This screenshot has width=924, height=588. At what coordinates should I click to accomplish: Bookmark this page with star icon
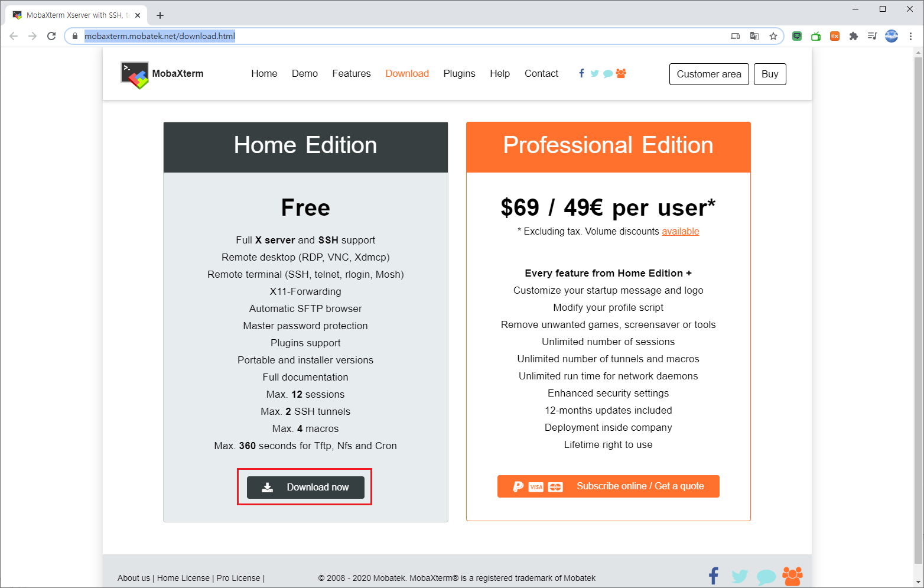773,36
